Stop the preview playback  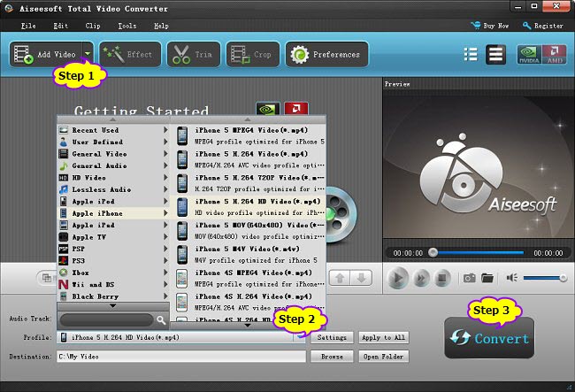[x=442, y=279]
